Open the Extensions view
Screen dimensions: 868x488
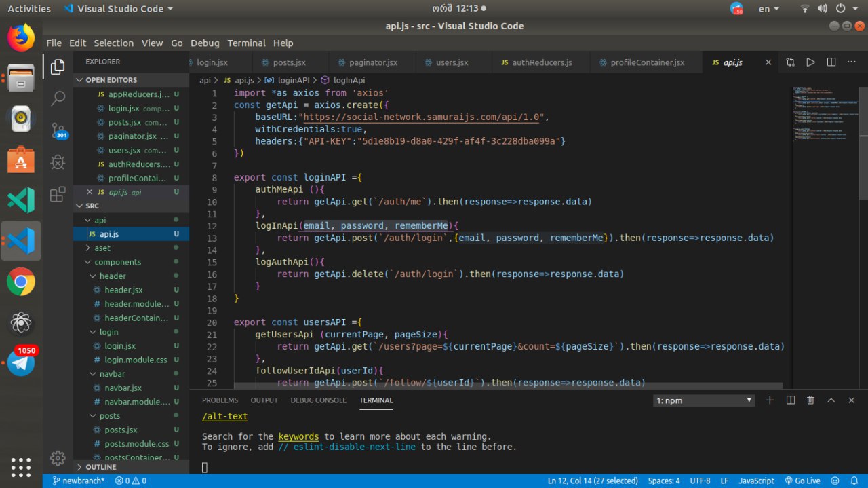58,195
